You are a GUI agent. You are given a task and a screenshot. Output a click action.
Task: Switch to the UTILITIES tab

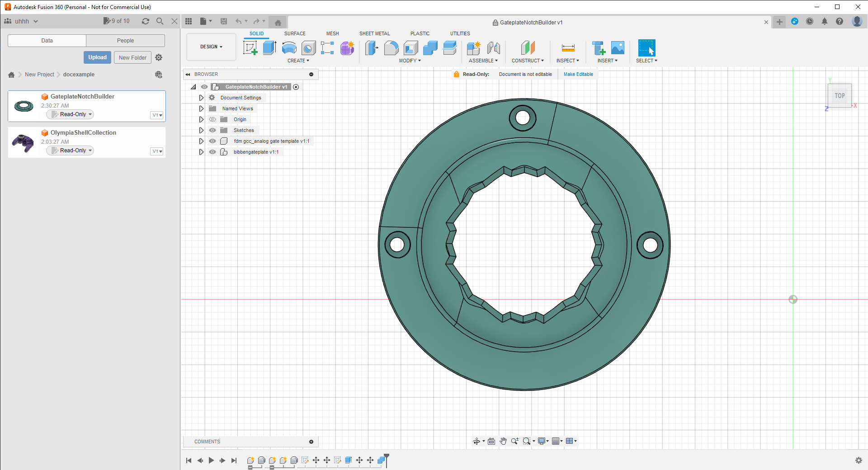(x=460, y=33)
